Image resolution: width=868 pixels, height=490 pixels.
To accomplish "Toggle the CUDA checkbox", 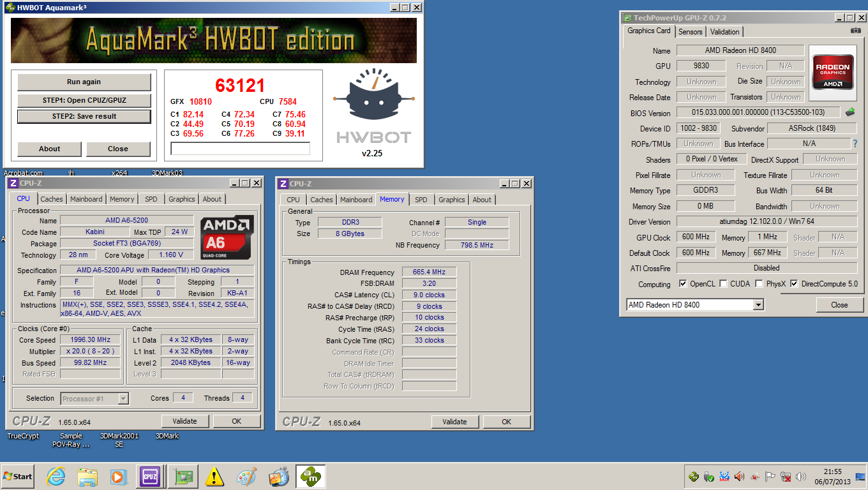I will tap(724, 284).
